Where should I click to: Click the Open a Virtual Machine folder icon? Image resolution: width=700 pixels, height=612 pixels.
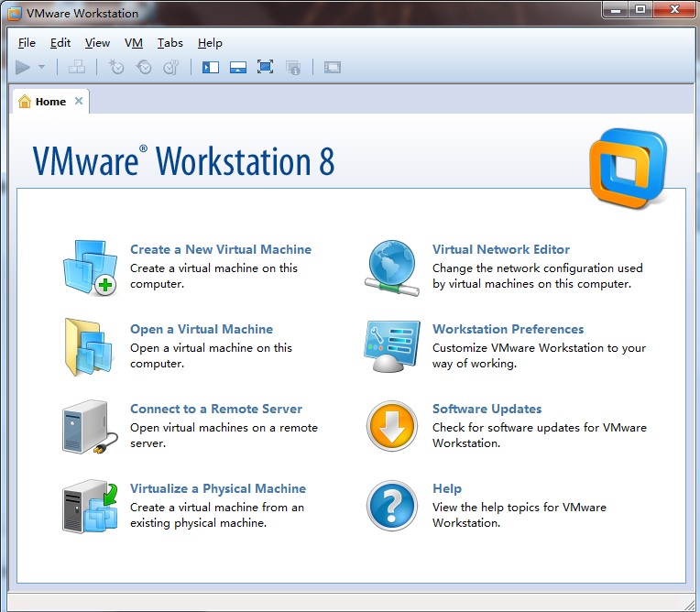click(88, 347)
